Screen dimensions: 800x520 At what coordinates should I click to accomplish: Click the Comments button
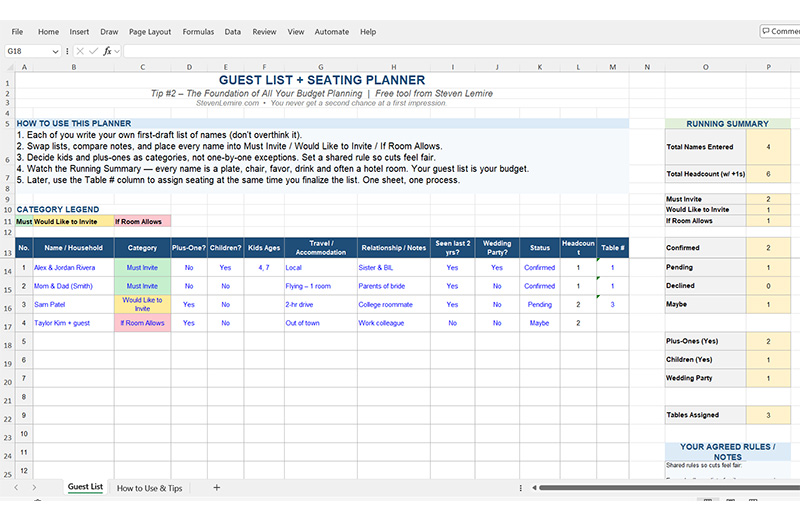tap(780, 31)
